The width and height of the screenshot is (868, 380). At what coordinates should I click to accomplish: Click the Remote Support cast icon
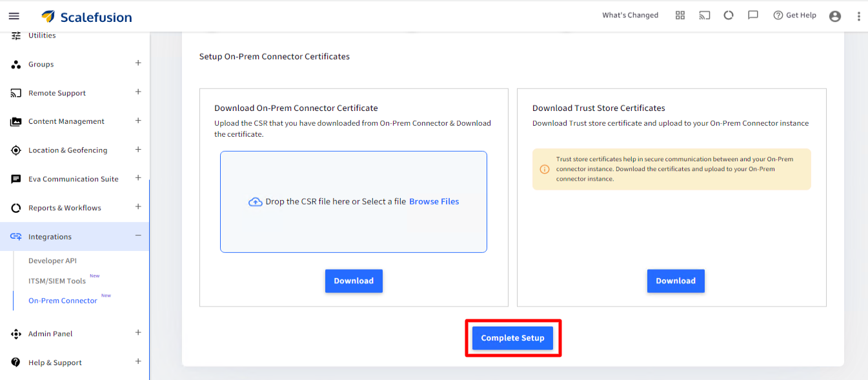16,93
